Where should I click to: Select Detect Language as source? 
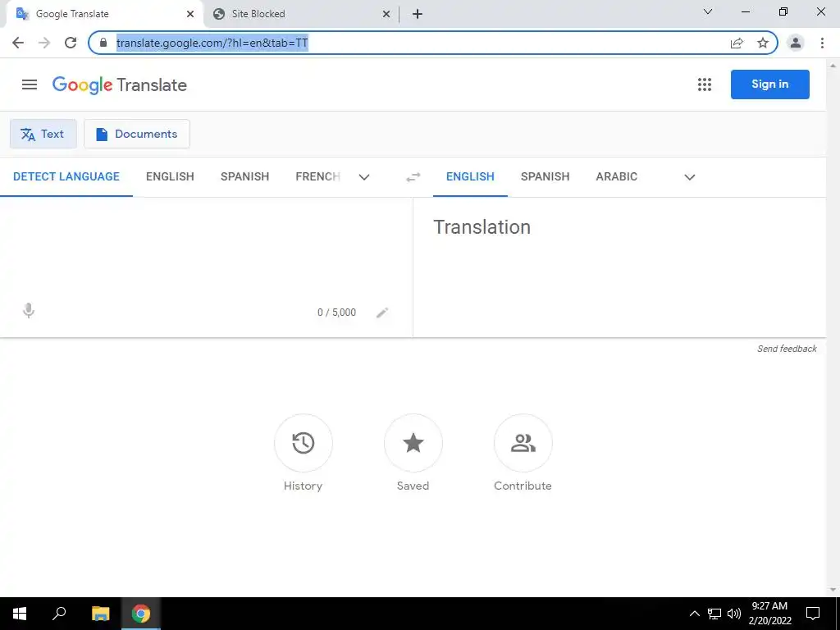(66, 177)
